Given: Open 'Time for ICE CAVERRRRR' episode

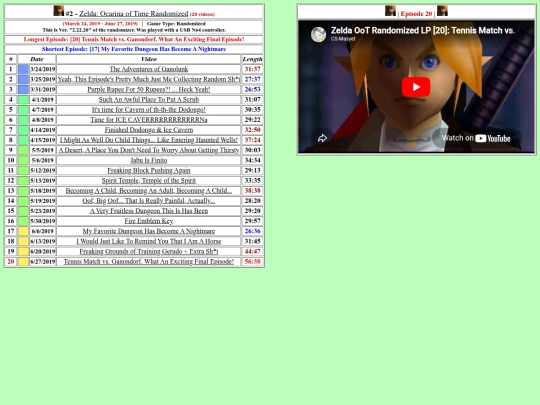Looking at the screenshot, I should pos(149,120).
